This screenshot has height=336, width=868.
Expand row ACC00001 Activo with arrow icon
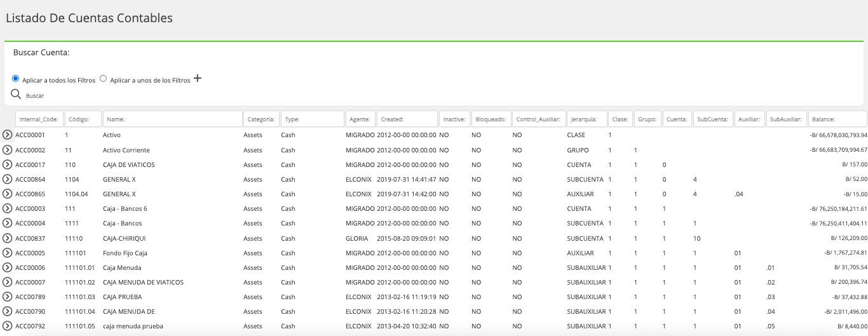[8, 135]
